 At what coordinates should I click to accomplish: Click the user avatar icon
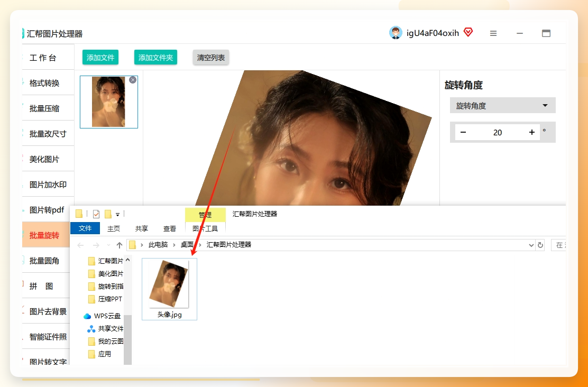(396, 33)
